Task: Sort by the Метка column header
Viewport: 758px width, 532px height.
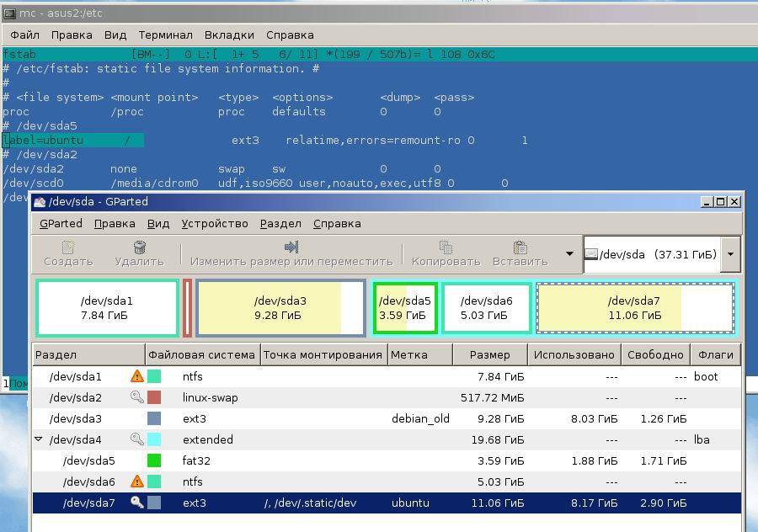Action: coord(420,354)
